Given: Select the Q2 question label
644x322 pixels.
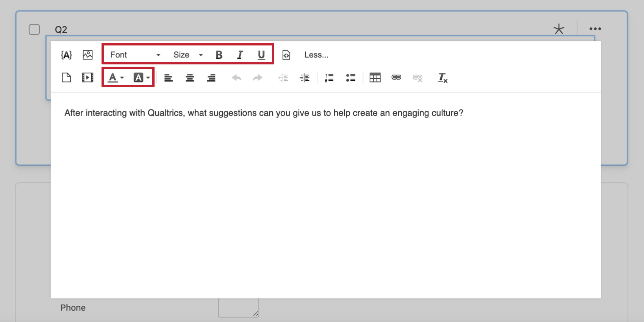Looking at the screenshot, I should [61, 30].
